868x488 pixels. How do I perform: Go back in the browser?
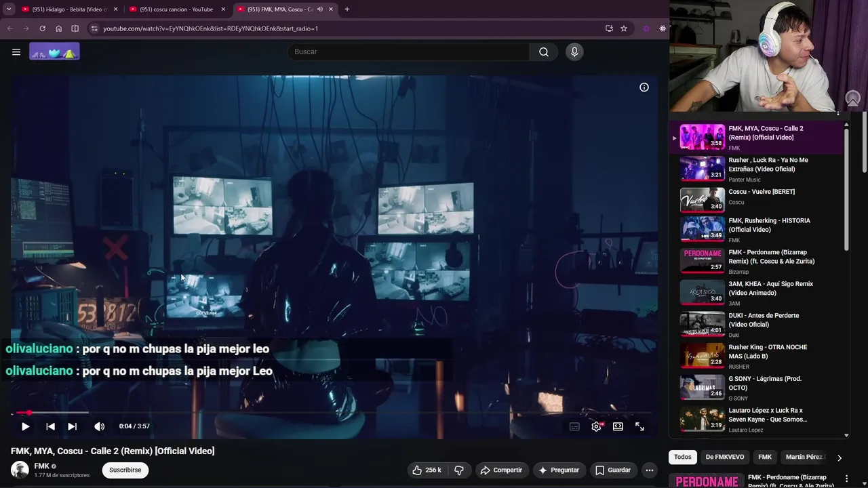pos(9,28)
